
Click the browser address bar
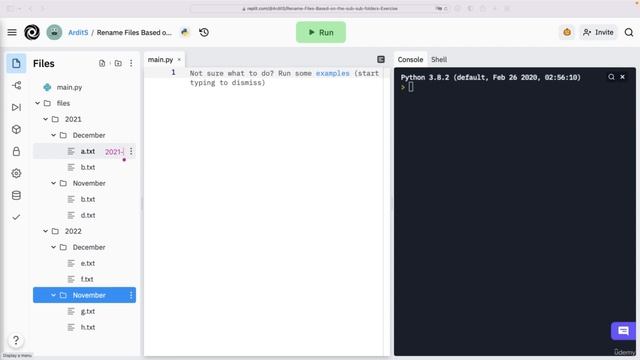pos(320,8)
